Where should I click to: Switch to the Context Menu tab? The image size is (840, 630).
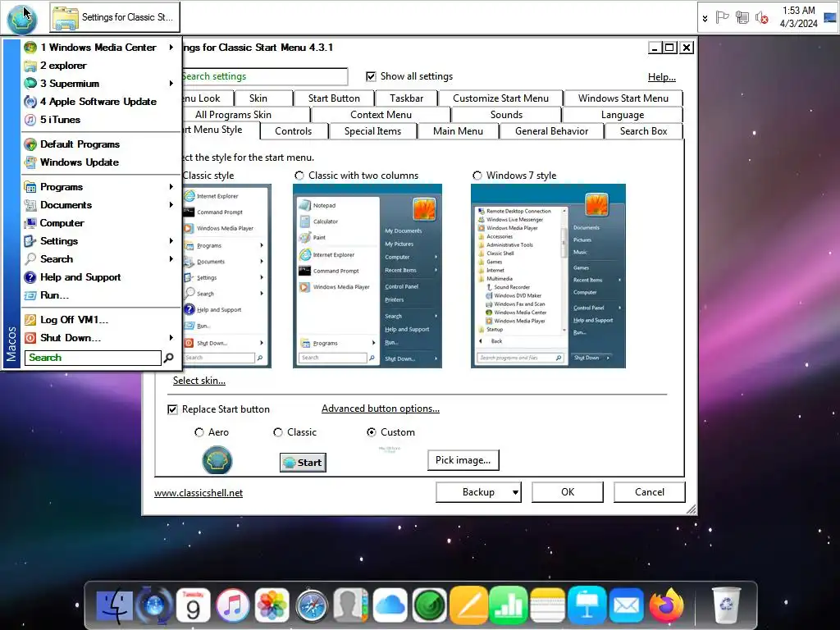(x=381, y=115)
